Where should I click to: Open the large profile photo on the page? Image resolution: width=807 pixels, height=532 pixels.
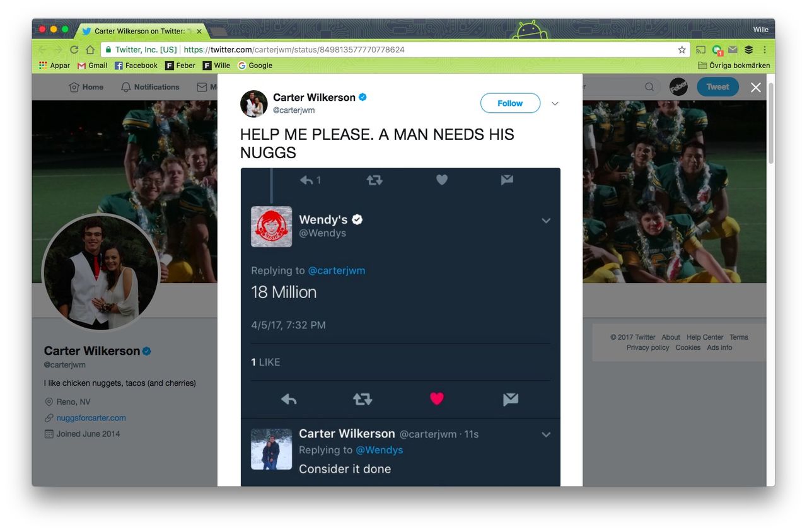pos(101,272)
